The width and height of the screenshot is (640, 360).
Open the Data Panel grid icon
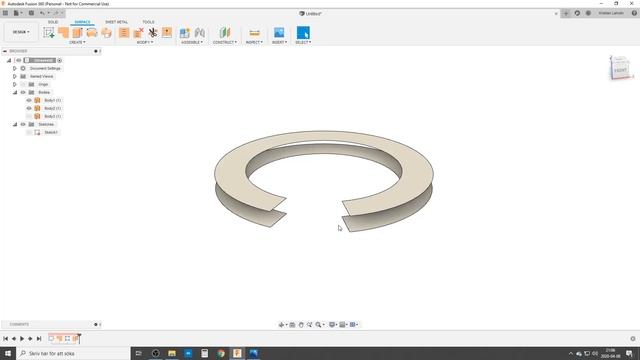(x=5, y=13)
